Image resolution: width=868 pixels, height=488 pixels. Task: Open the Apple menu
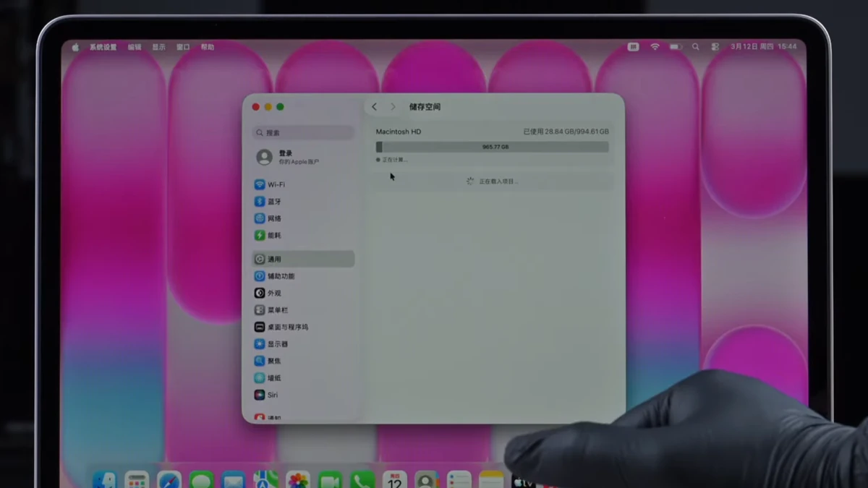[x=75, y=47]
